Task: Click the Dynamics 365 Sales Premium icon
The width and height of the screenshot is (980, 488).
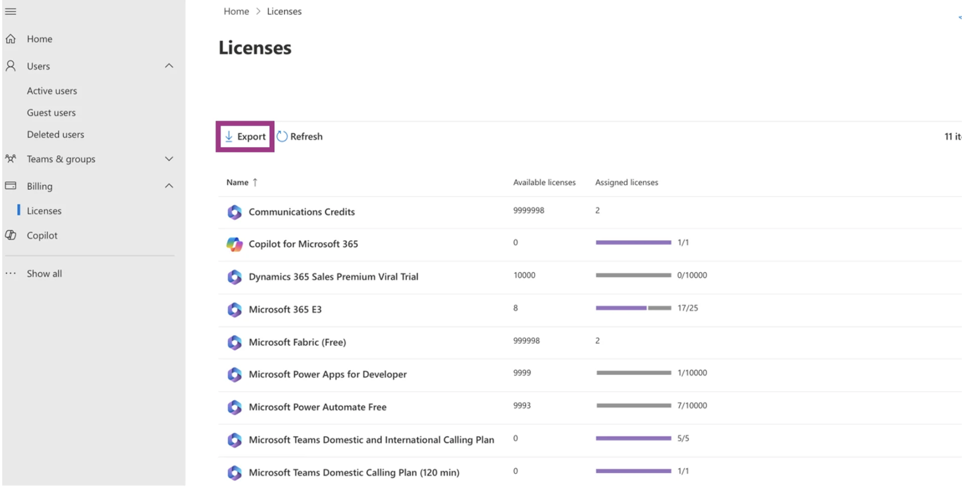Action: coord(235,276)
